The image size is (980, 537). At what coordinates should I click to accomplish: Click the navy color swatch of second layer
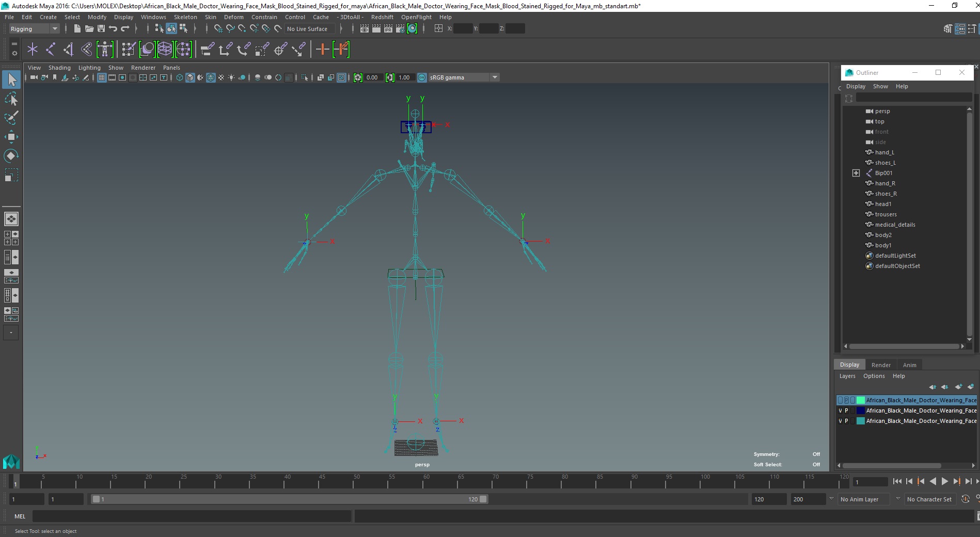coord(861,410)
